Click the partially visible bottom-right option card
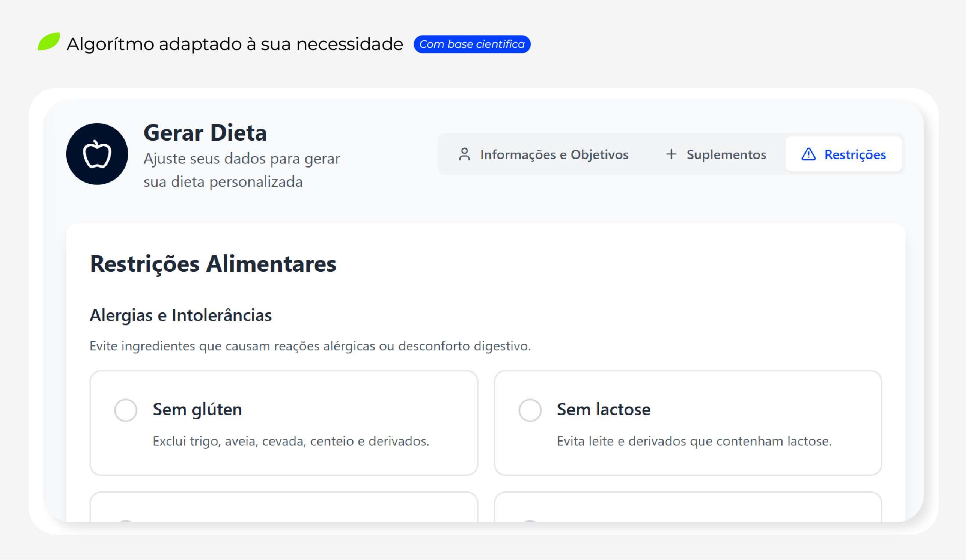 [x=687, y=507]
